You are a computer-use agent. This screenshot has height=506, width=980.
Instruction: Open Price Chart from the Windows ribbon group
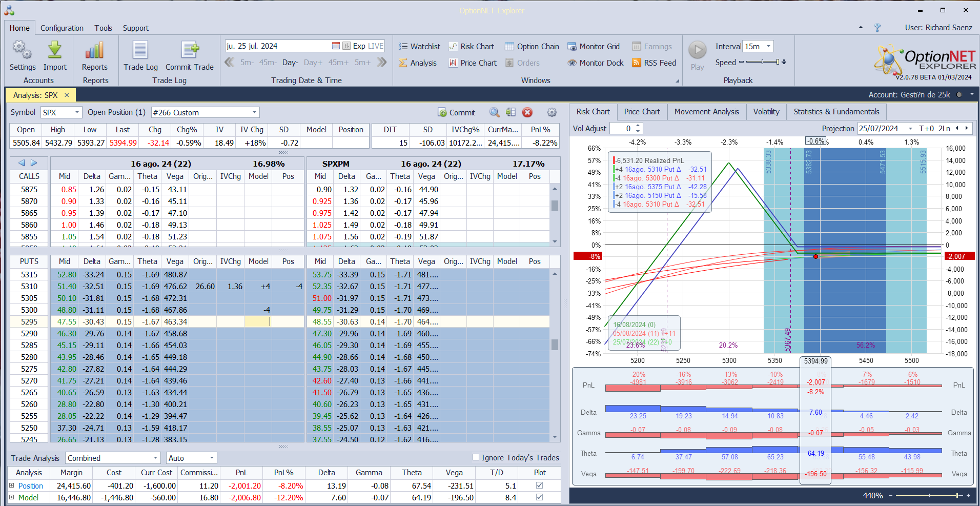point(473,63)
